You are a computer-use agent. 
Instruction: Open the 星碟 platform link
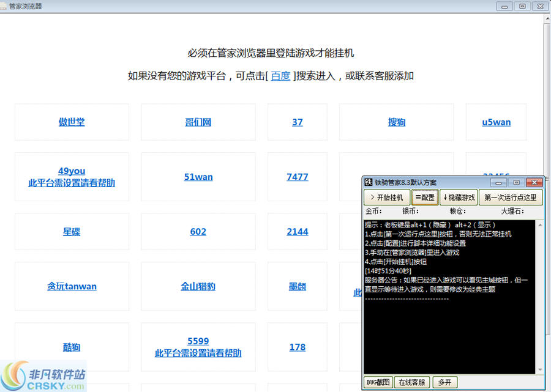pos(72,232)
